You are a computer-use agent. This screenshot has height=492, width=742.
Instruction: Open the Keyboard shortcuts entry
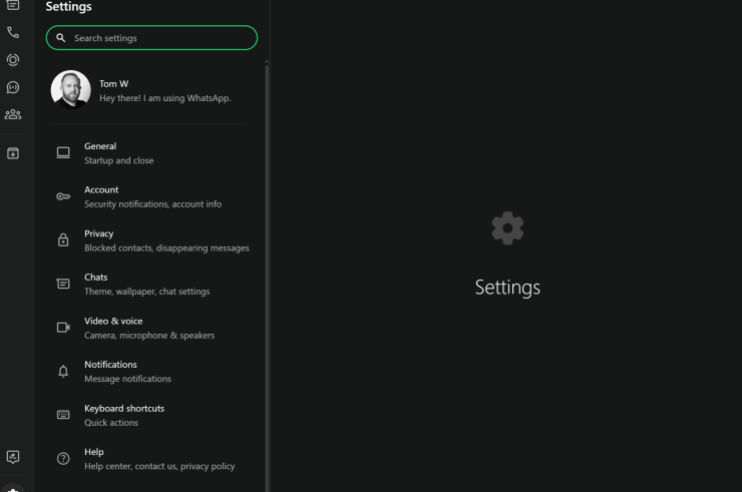click(x=151, y=415)
